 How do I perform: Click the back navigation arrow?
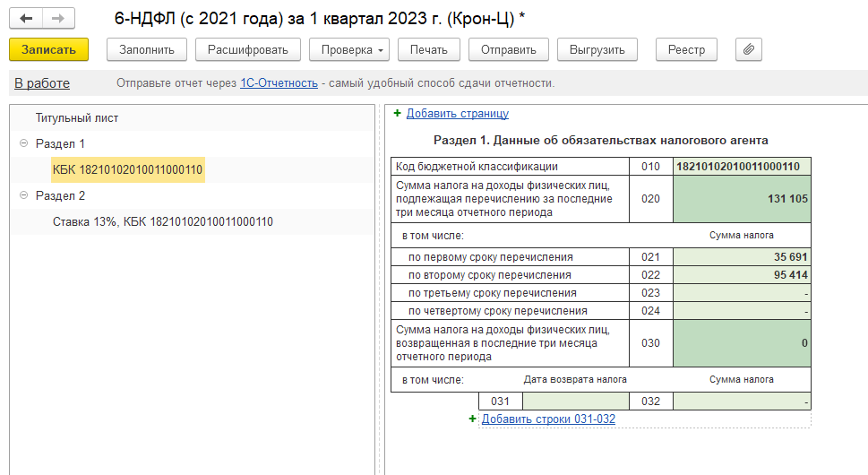[x=26, y=18]
